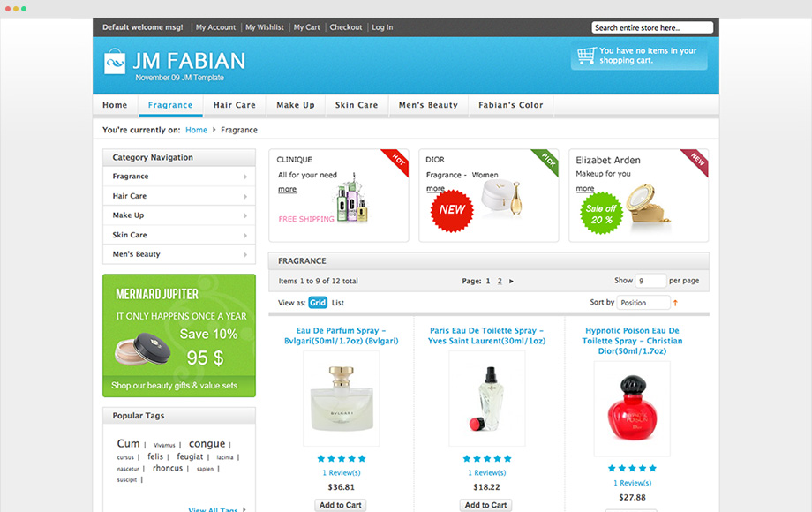Click the HOT ribbon on Clinique banner
The width and height of the screenshot is (812, 512).
click(396, 161)
